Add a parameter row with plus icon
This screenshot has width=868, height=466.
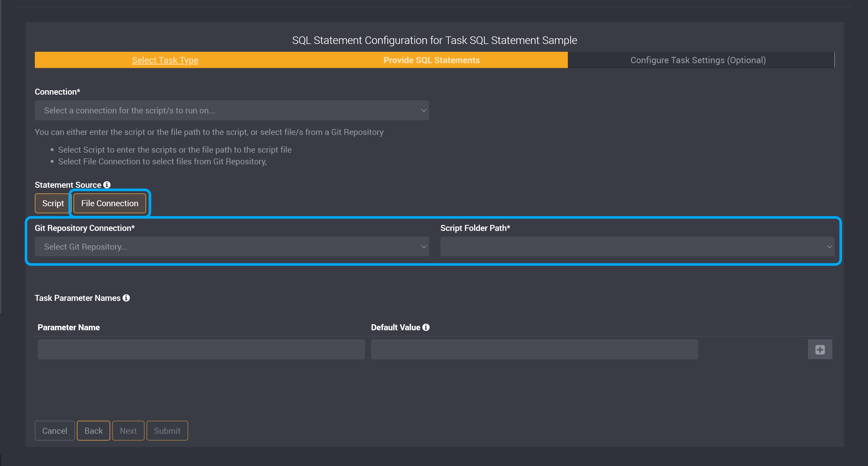[820, 349]
